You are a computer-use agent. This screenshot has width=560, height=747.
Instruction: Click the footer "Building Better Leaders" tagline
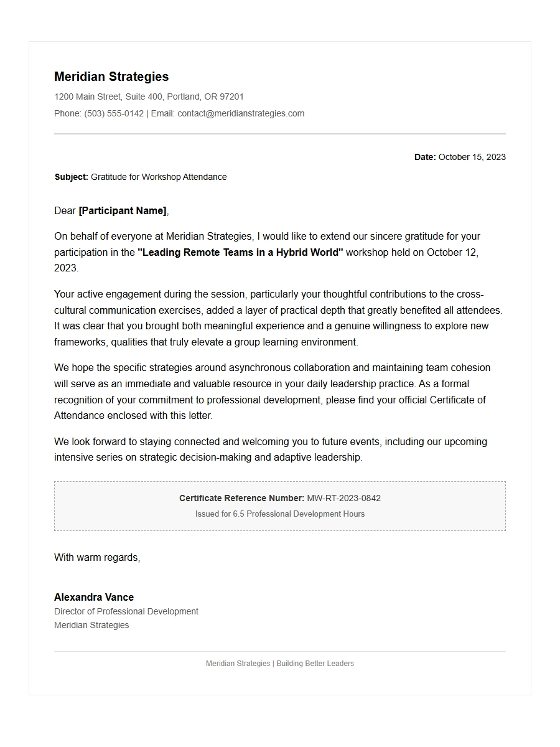(315, 664)
